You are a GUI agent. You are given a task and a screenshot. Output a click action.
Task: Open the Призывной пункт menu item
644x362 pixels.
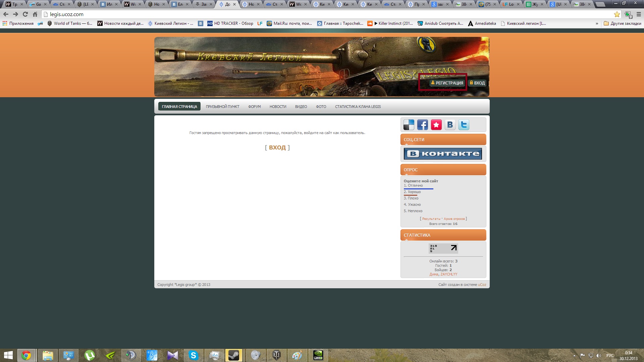tap(222, 107)
